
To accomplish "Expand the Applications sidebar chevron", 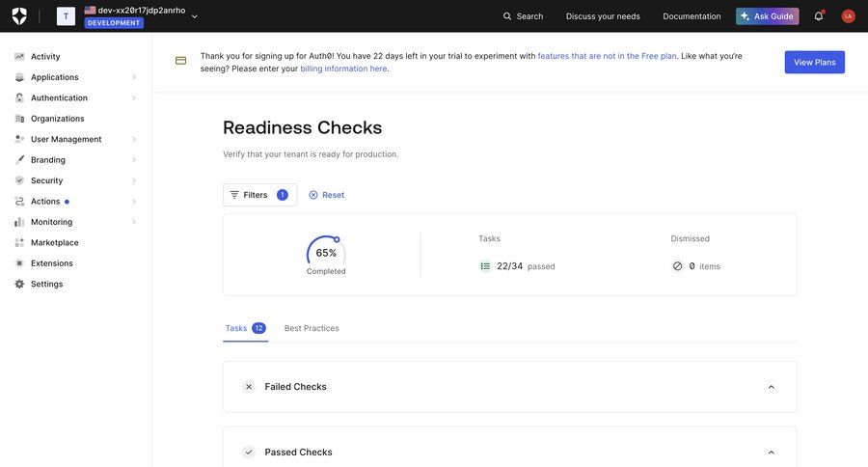I will click(134, 77).
